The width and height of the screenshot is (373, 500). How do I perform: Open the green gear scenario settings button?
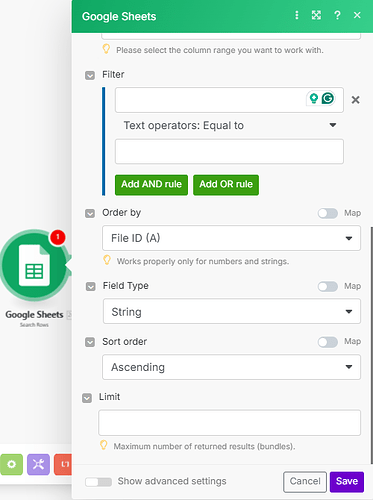point(11,464)
